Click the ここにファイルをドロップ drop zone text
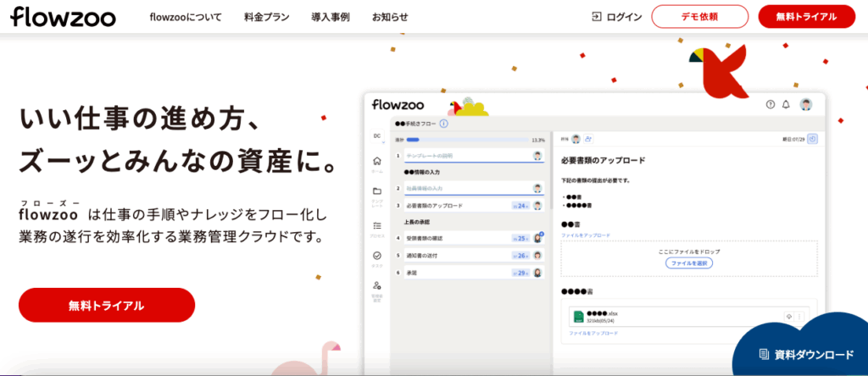 point(689,252)
